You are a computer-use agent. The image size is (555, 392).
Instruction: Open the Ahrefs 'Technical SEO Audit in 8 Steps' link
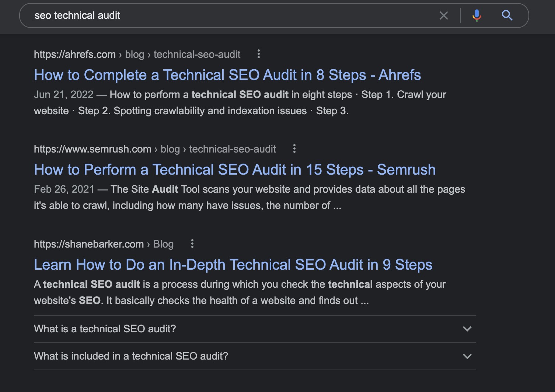pyautogui.click(x=227, y=75)
